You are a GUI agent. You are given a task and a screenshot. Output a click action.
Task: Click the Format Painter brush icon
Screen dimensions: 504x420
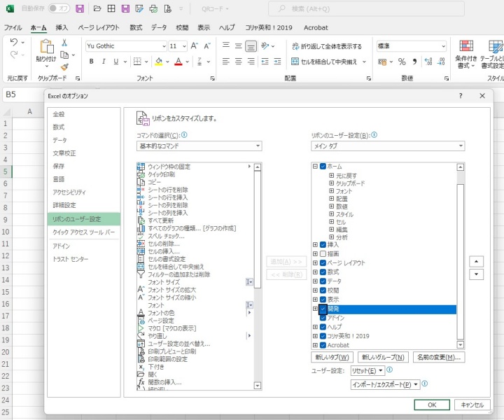(64, 67)
